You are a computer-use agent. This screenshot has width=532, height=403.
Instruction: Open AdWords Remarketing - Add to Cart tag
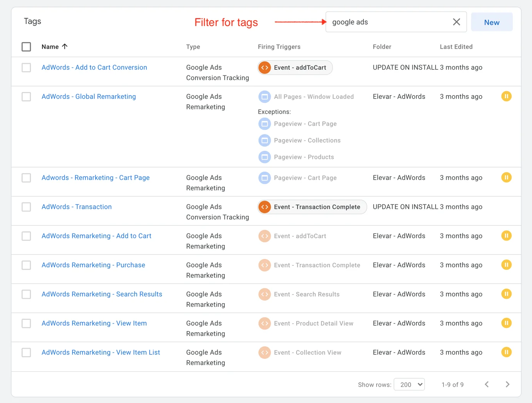[96, 236]
